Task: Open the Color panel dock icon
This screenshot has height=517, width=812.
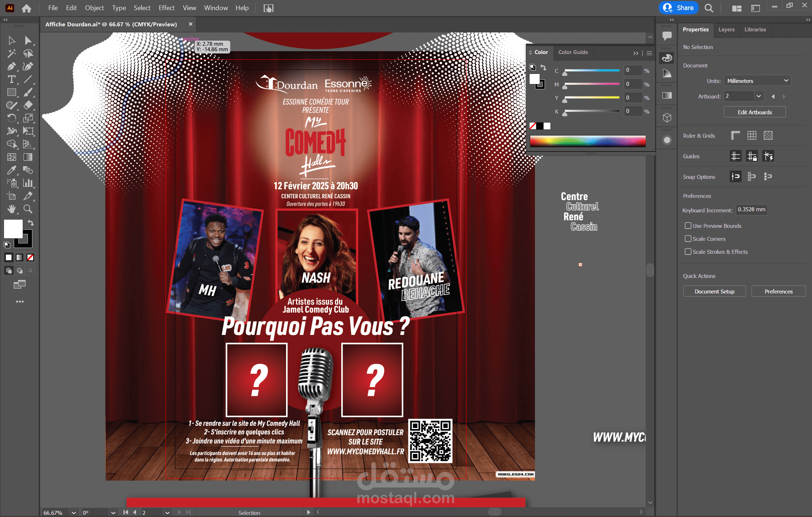Action: click(x=667, y=58)
